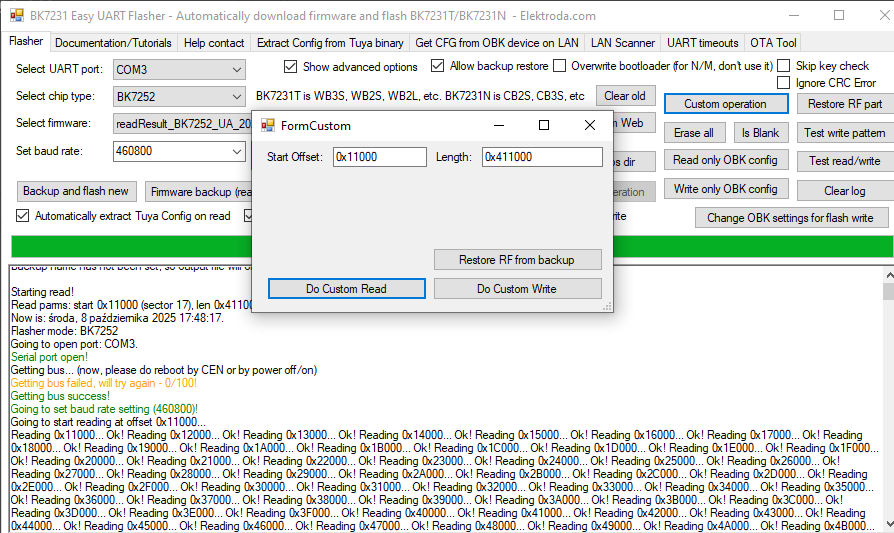Toggle Show advanced options checkbox

coord(290,67)
